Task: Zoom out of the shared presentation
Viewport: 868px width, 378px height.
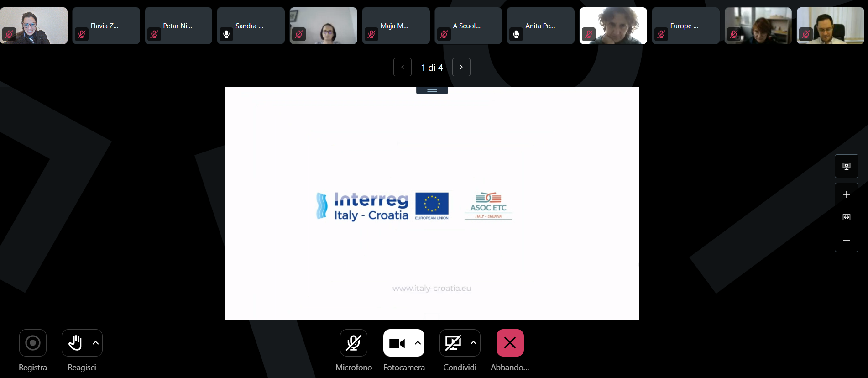Action: click(847, 240)
